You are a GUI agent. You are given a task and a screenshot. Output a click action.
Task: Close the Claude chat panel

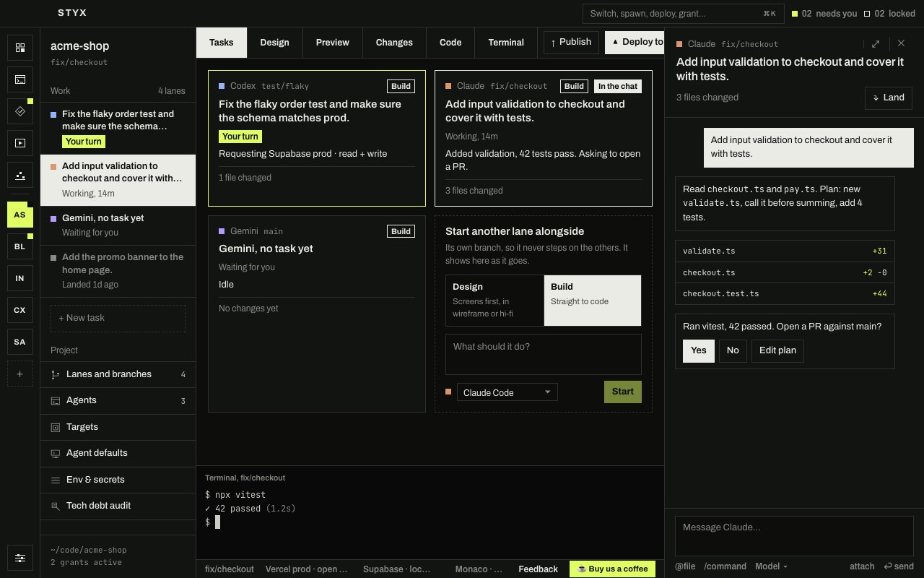[x=901, y=43]
